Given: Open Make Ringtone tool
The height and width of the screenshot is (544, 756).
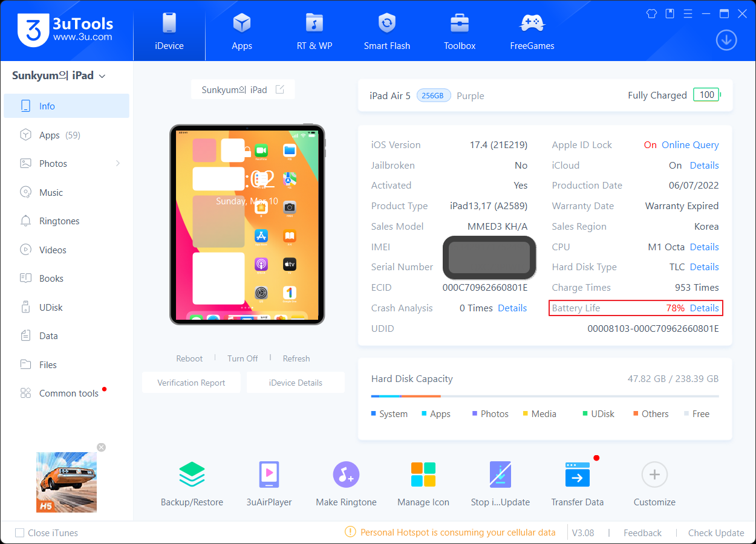Looking at the screenshot, I should tap(346, 484).
